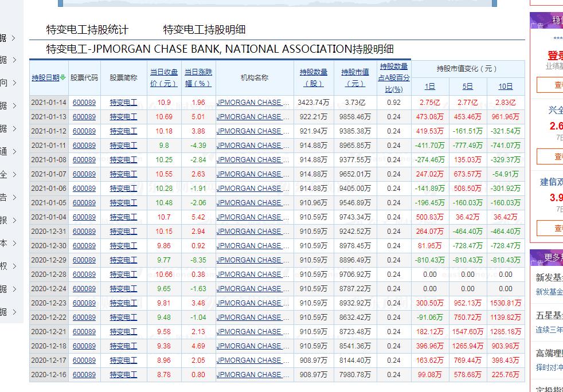Select change value -8.35 cell
This screenshot has height=392, width=563.
click(198, 261)
